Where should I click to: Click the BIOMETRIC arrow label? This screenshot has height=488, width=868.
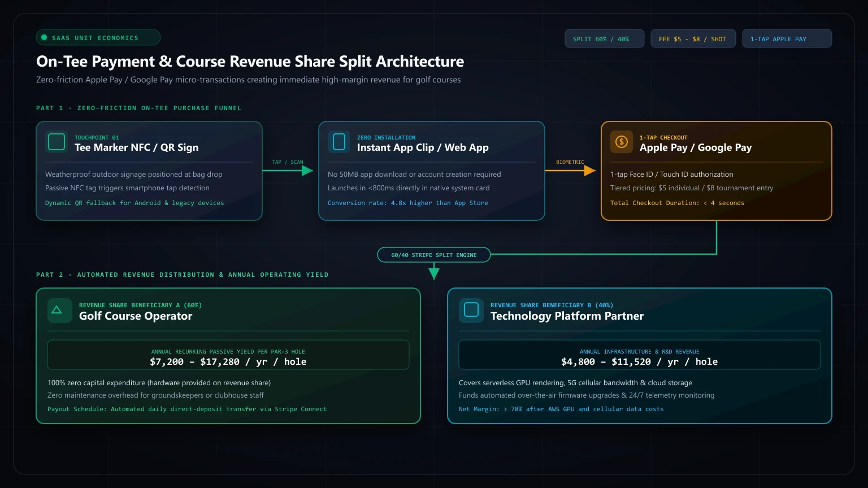click(x=570, y=162)
